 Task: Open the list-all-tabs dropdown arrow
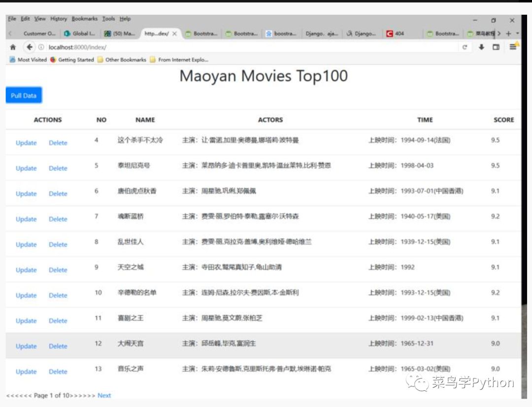tap(517, 34)
